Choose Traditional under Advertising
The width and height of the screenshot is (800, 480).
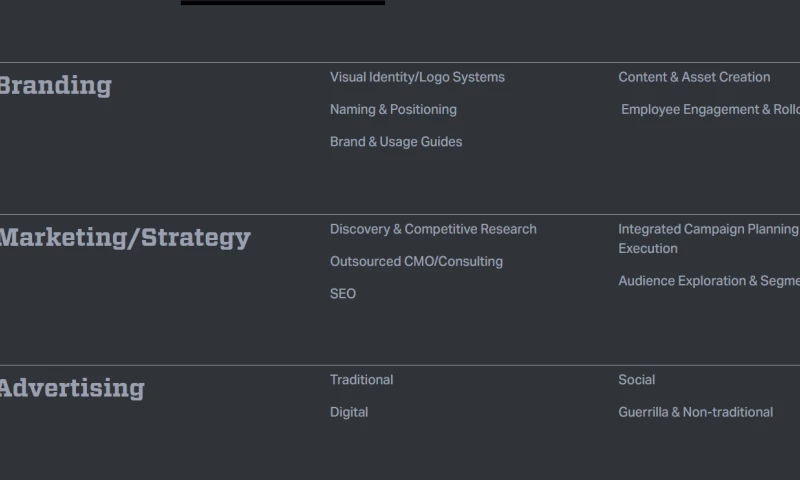(361, 380)
